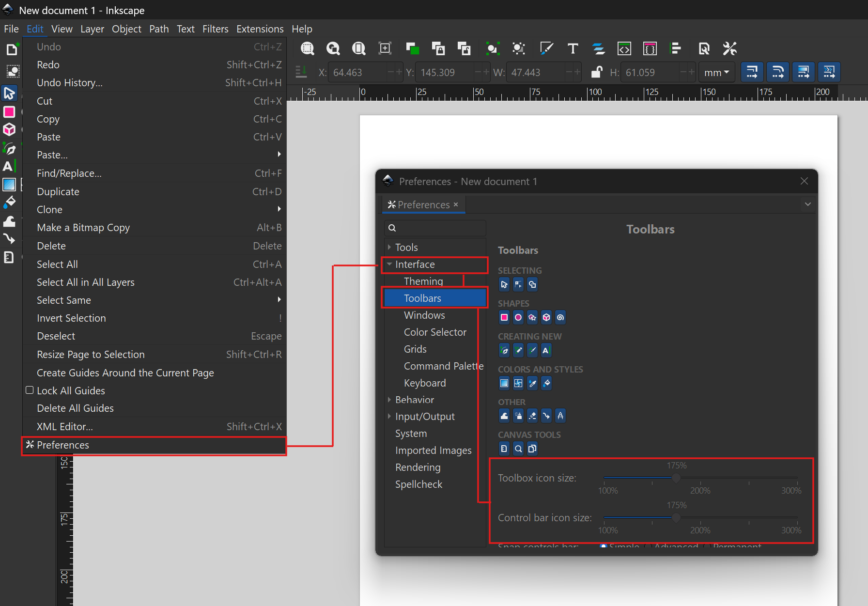Expand the Behavior tree node
This screenshot has height=606, width=868.
coord(389,400)
